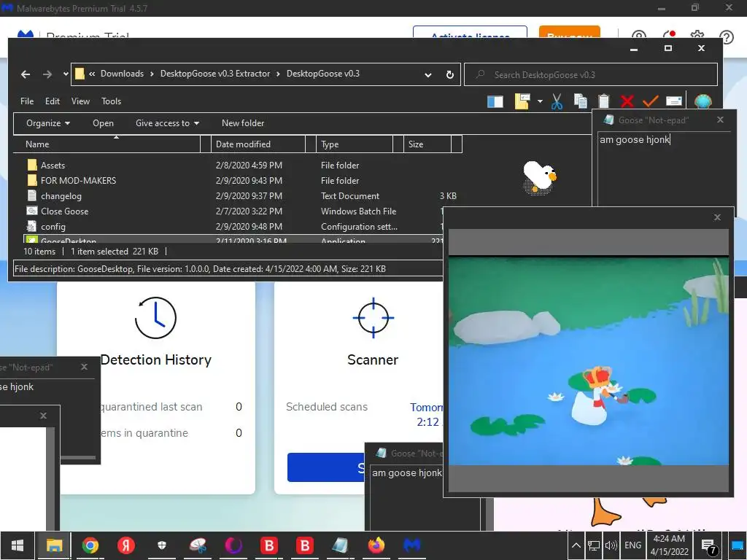
Task: Refresh the DesktopGoose v0.3 folder
Action: click(449, 75)
